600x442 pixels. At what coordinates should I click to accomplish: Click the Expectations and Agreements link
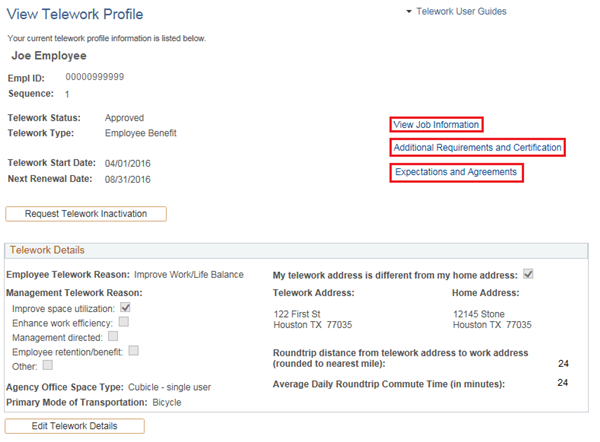coord(456,172)
